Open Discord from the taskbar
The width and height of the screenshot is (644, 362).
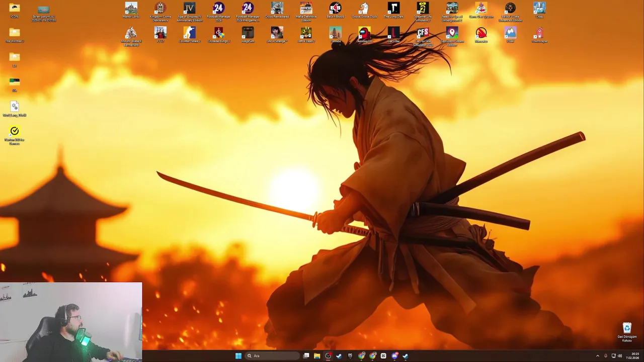pos(394,356)
